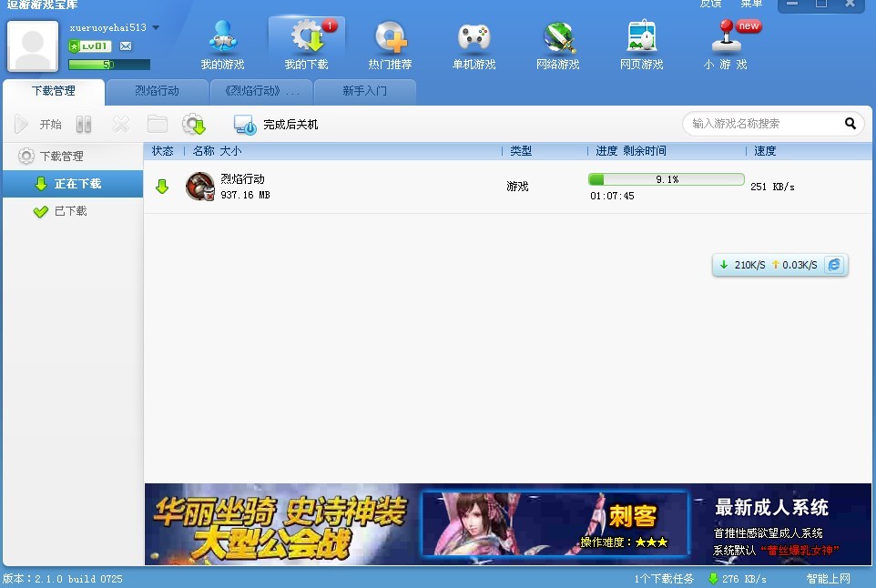Switch to 新手入门 tab

365,91
